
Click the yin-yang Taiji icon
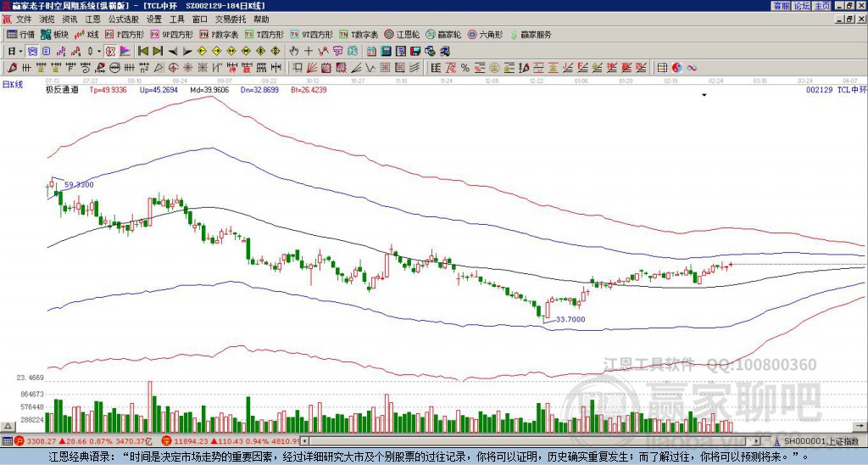(676, 68)
